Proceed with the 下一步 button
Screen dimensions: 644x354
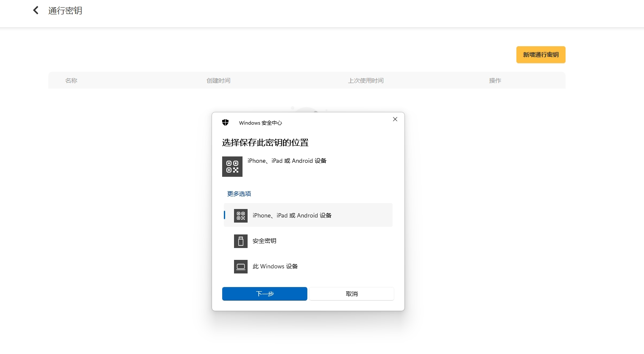click(x=265, y=294)
